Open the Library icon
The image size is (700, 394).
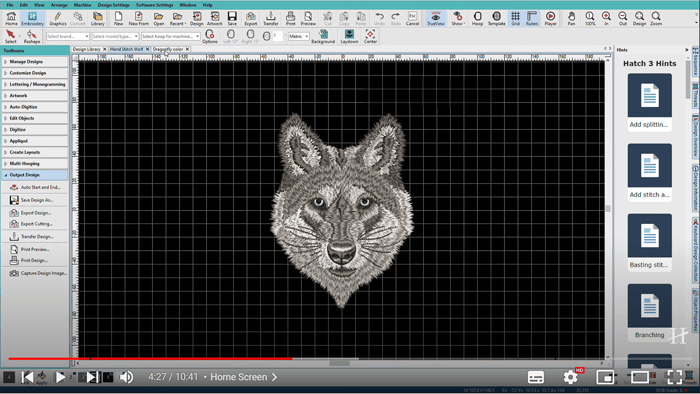(x=97, y=18)
